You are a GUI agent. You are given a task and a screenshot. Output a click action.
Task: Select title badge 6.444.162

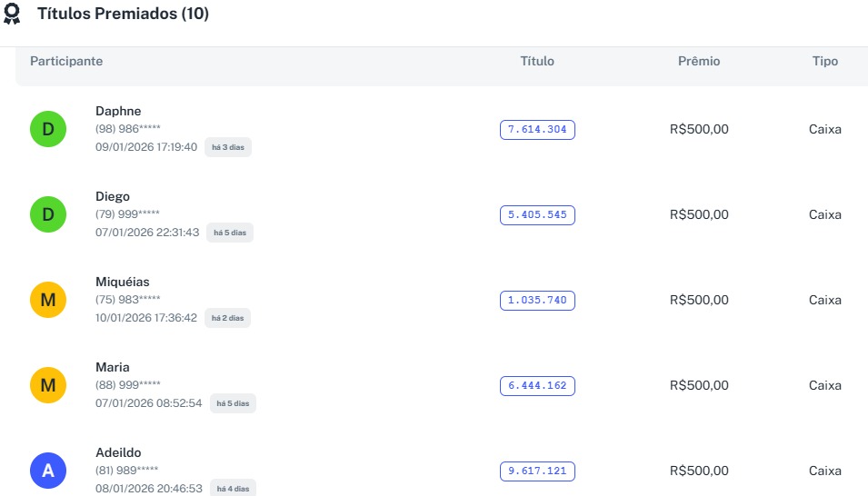(x=537, y=385)
